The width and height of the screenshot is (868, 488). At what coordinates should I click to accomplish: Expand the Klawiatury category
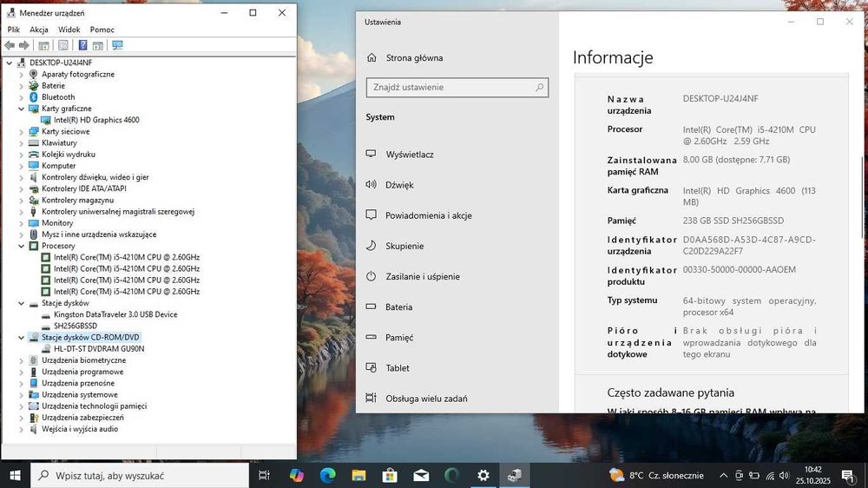click(21, 143)
